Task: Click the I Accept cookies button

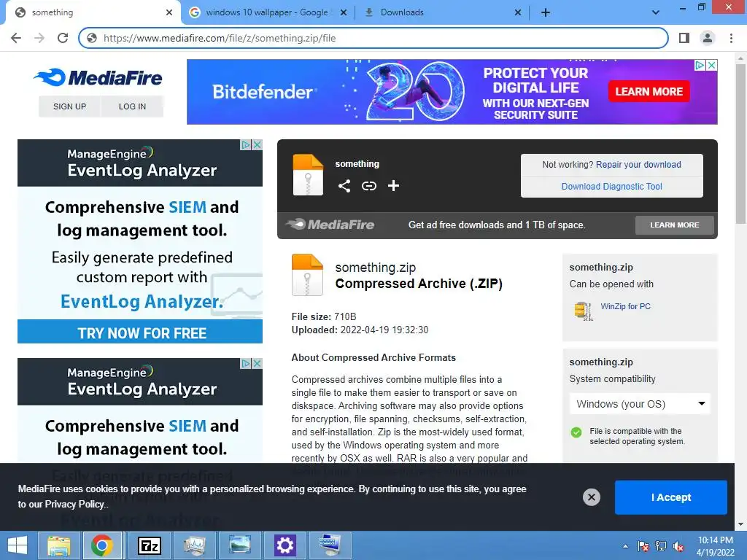Action: tap(671, 497)
